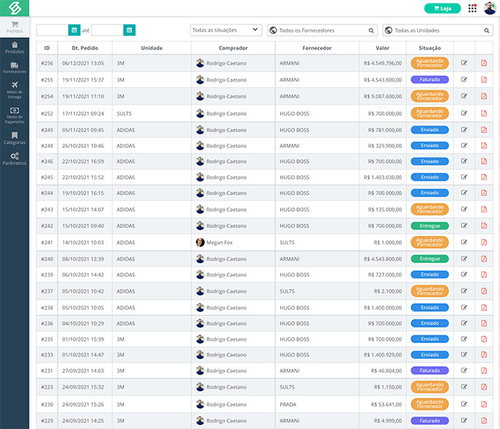Click the green logo in top-left corner

14,8
